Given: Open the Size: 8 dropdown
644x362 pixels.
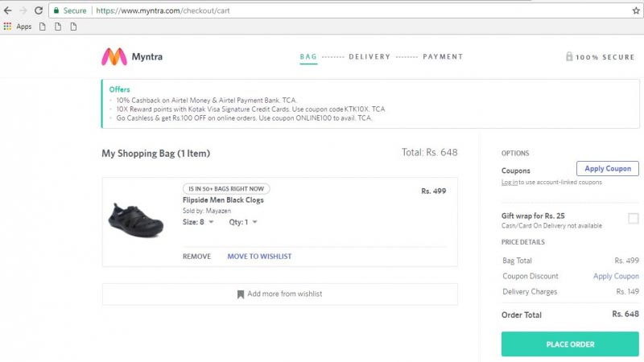Looking at the screenshot, I should pos(198,222).
